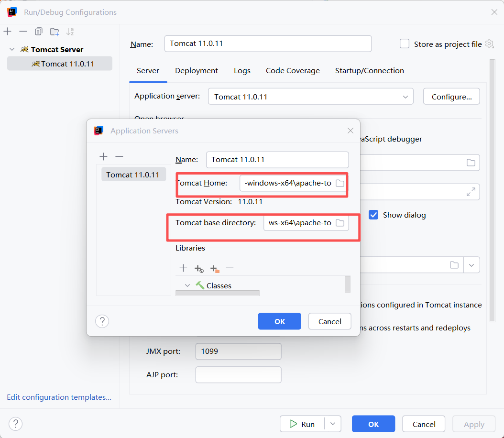Add library excluding directory icon
The width and height of the screenshot is (504, 438).
[x=215, y=269]
